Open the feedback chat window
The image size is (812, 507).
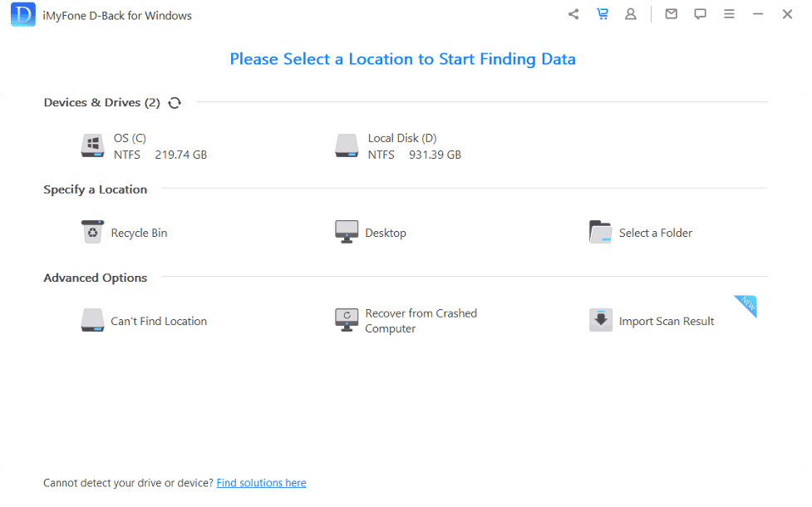[x=700, y=13]
